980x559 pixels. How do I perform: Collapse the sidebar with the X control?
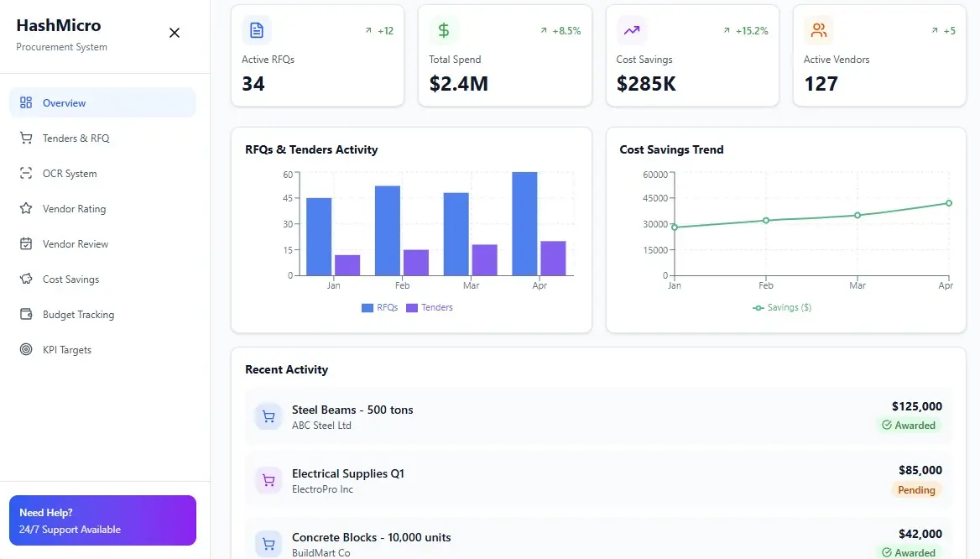(x=174, y=33)
